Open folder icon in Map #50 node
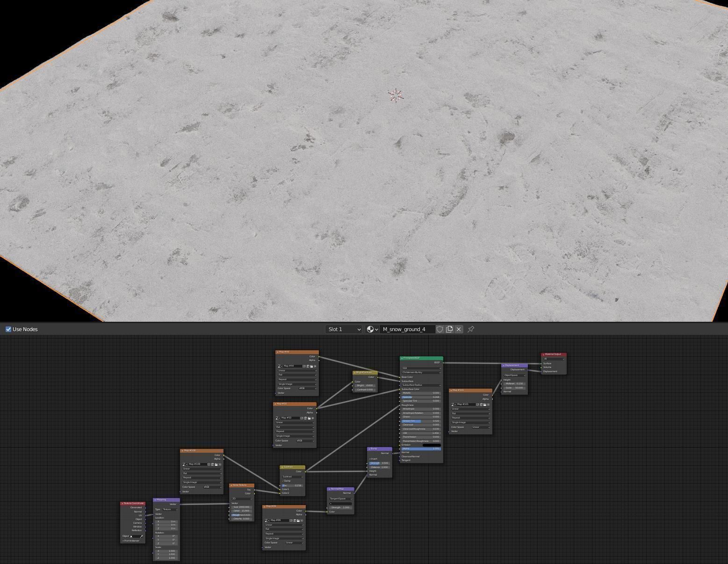Viewport: 728px width, 564px height. 309,418
